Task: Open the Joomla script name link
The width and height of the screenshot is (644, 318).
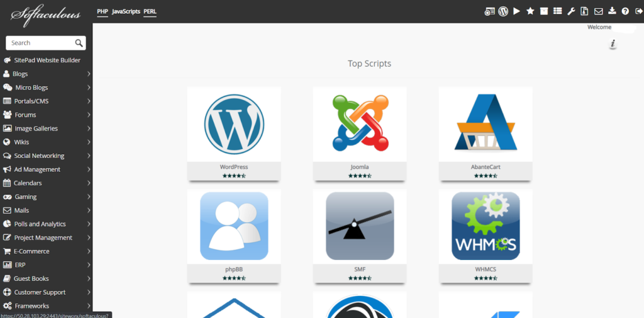Action: click(x=359, y=168)
